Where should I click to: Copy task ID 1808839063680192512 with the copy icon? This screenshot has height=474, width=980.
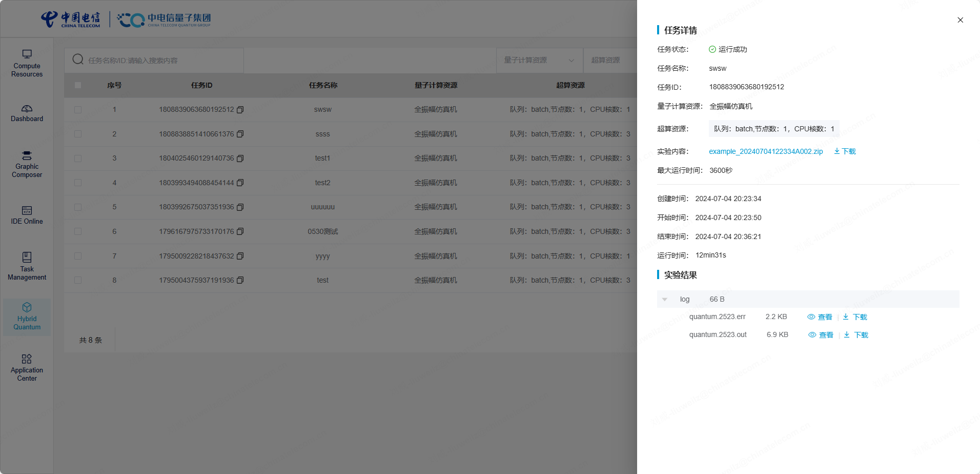pyautogui.click(x=240, y=110)
